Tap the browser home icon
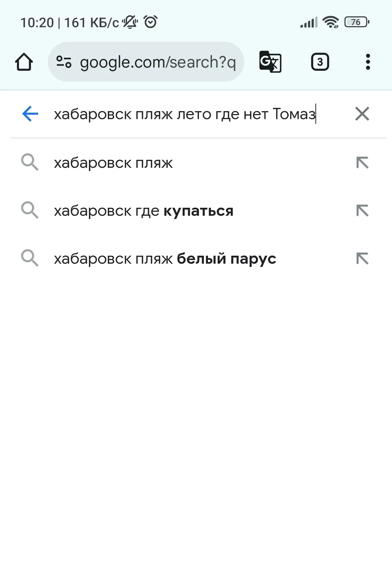392x588 pixels. pos(24,62)
